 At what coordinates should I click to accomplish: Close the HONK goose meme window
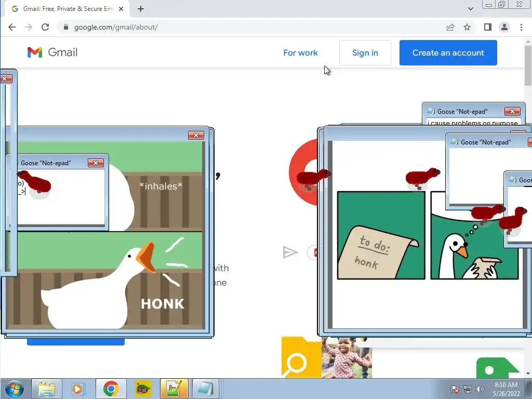(x=196, y=136)
